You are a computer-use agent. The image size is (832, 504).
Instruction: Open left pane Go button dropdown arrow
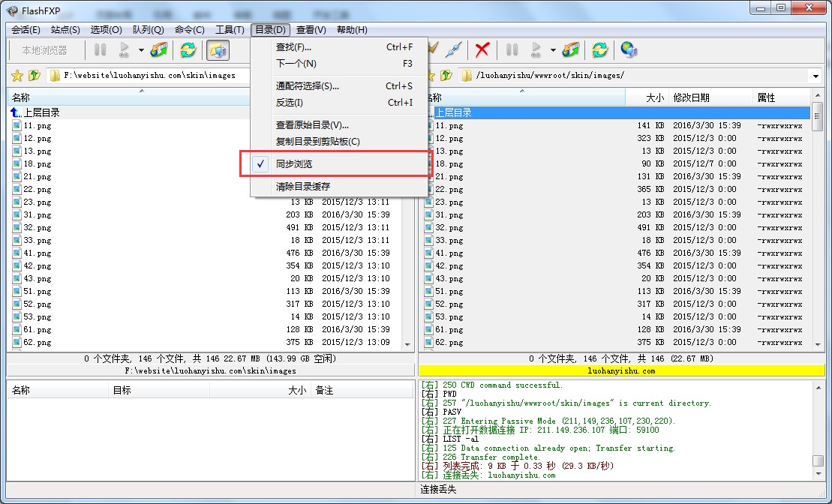(x=141, y=50)
